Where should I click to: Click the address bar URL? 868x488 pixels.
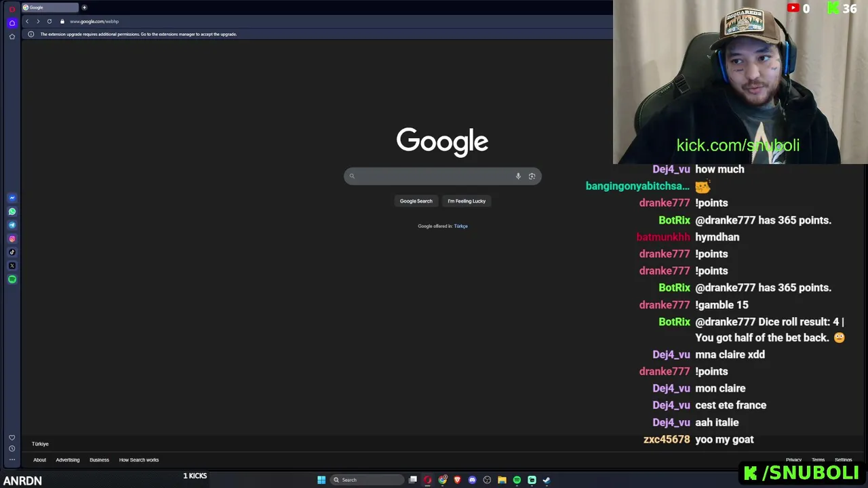(x=94, y=21)
